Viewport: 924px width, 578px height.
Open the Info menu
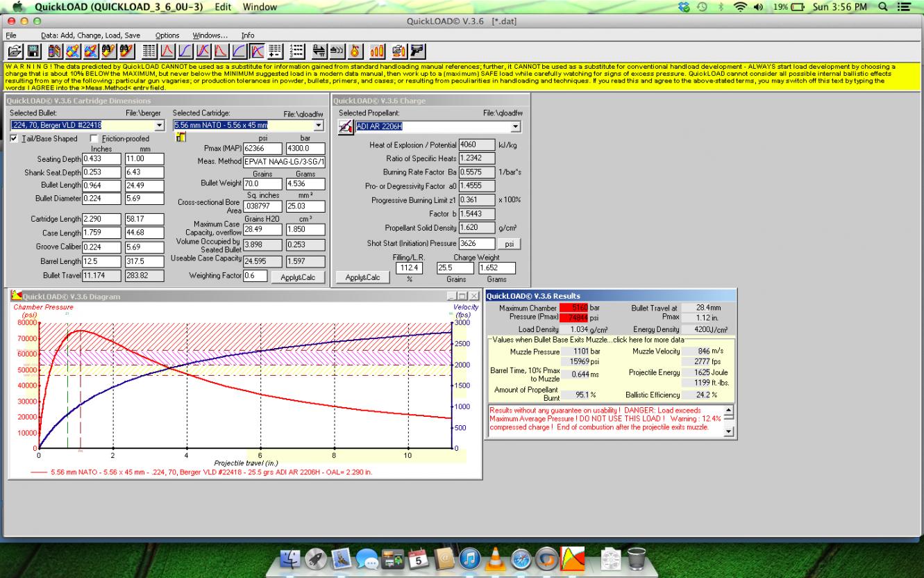click(248, 35)
